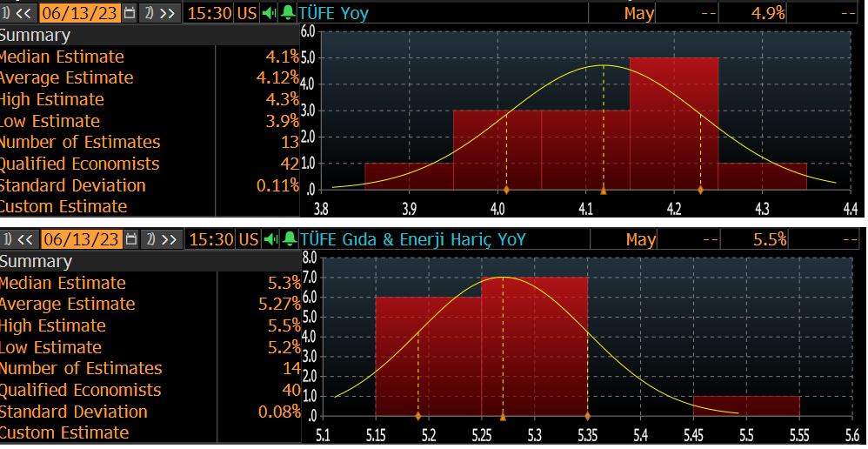Click the orange diamond marker near 4.0 on the TÜFE Yoy chart
The height and width of the screenshot is (449, 868).
click(506, 190)
